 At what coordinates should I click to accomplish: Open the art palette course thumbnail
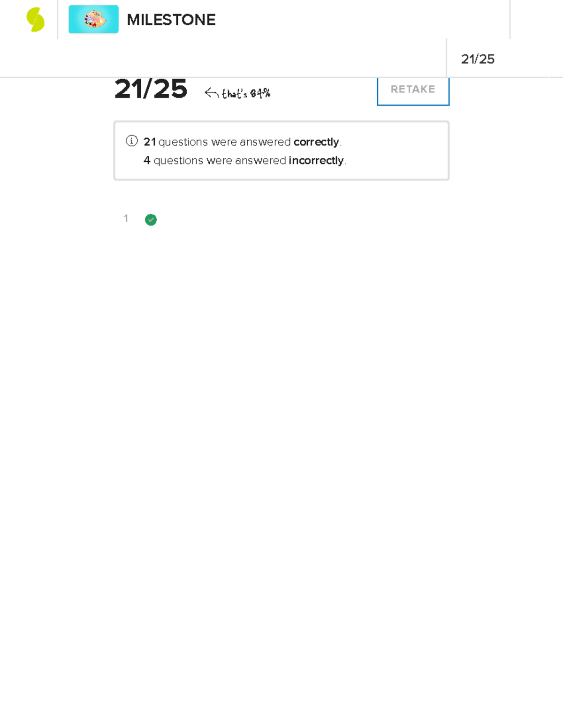tap(93, 20)
